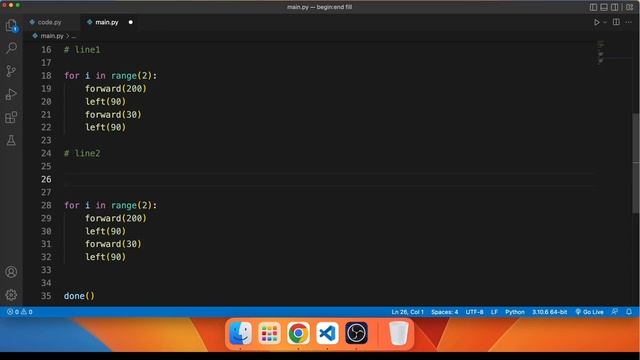Click left(90) on line 32
This screenshot has height=360, width=640.
(106, 257)
